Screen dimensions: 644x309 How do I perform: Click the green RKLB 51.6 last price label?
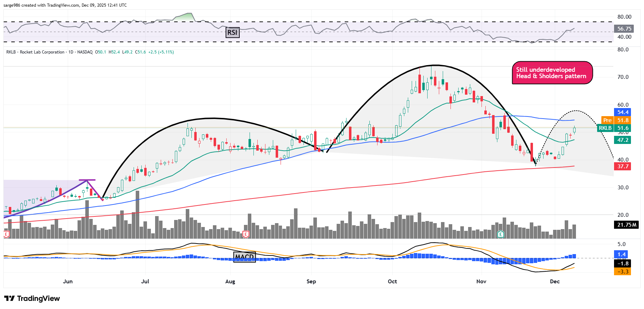click(614, 128)
